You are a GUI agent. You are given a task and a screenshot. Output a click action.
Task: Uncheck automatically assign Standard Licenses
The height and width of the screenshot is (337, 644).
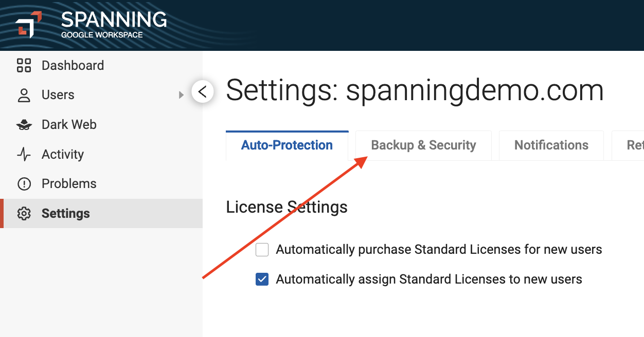(x=262, y=279)
